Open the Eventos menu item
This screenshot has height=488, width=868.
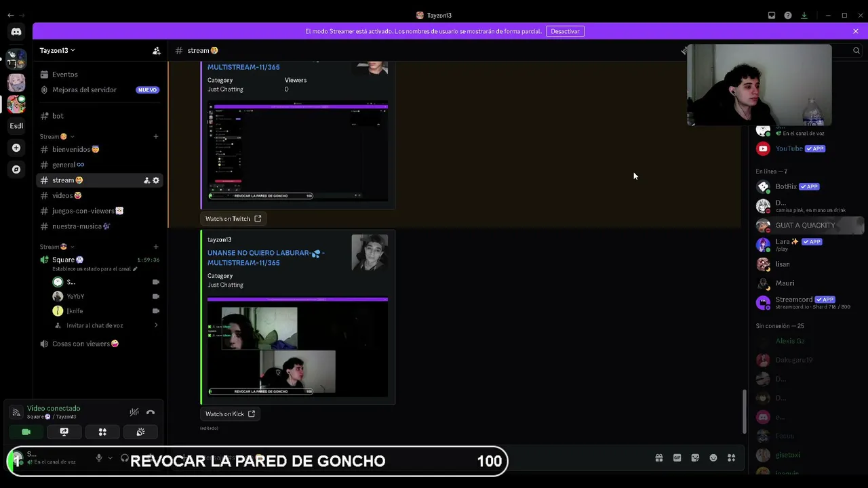point(99,75)
